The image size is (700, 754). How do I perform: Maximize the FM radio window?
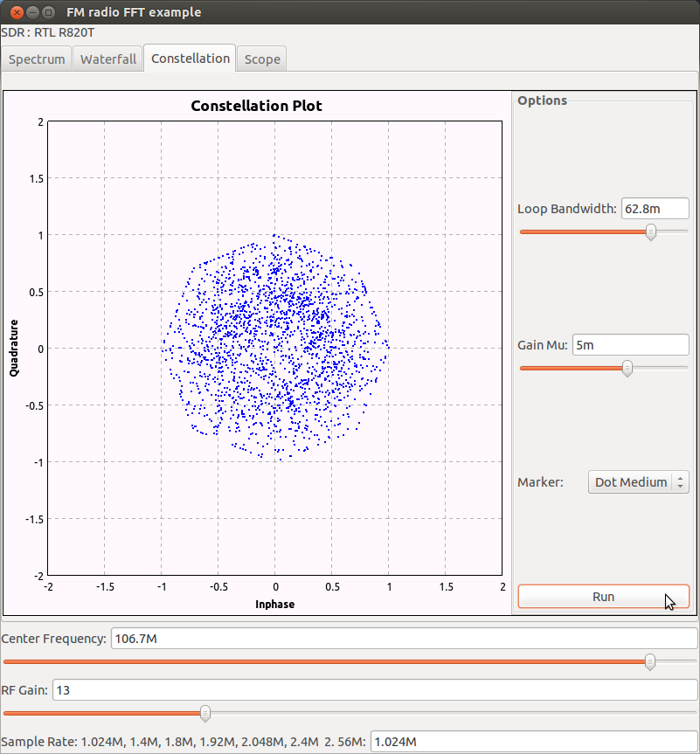click(48, 12)
